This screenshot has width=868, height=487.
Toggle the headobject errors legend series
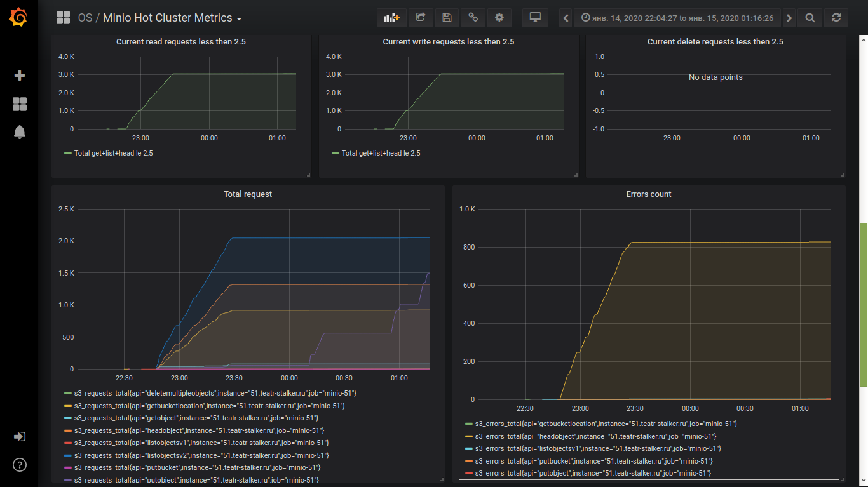(595, 436)
